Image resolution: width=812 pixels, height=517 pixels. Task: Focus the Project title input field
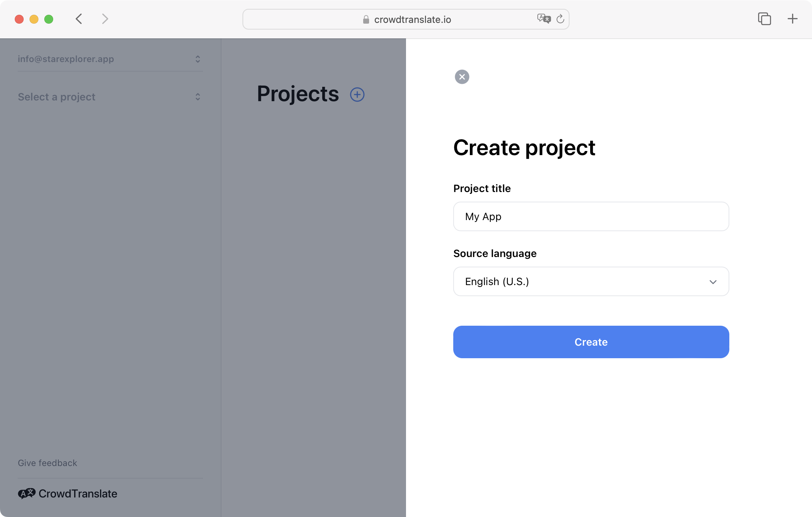coord(591,216)
